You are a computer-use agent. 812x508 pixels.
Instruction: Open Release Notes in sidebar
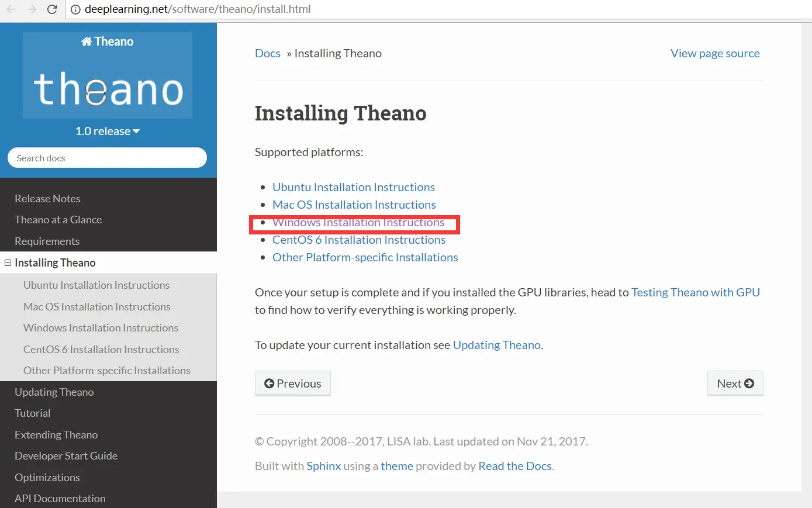point(47,199)
